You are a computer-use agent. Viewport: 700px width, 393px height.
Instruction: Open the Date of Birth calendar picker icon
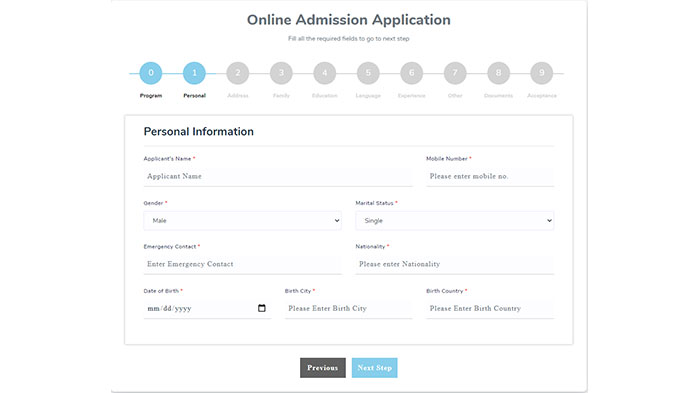pyautogui.click(x=262, y=308)
